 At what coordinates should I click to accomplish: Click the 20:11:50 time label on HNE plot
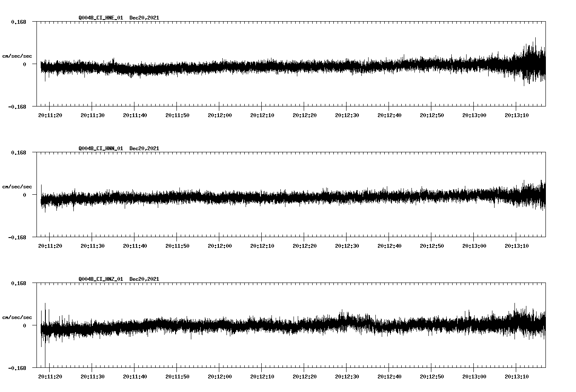(177, 115)
